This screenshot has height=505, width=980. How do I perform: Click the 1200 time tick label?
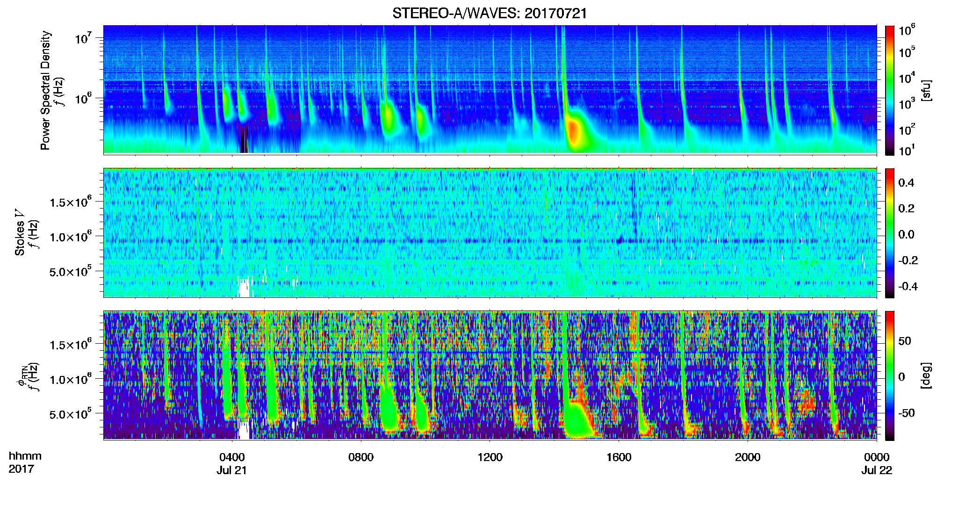(x=490, y=457)
